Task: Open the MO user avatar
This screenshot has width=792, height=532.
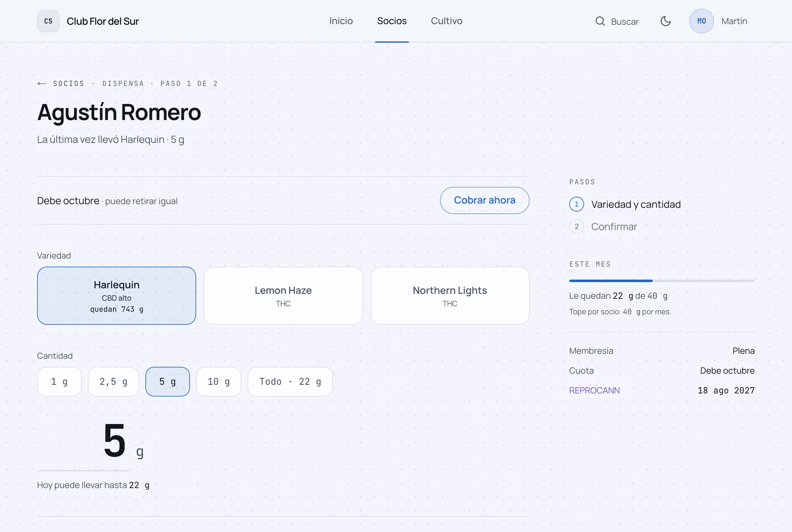Action: (701, 21)
